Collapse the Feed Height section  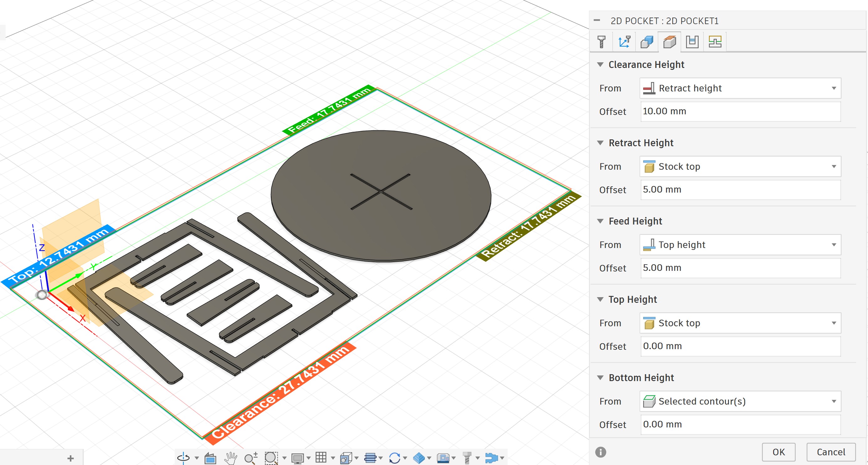pos(600,221)
